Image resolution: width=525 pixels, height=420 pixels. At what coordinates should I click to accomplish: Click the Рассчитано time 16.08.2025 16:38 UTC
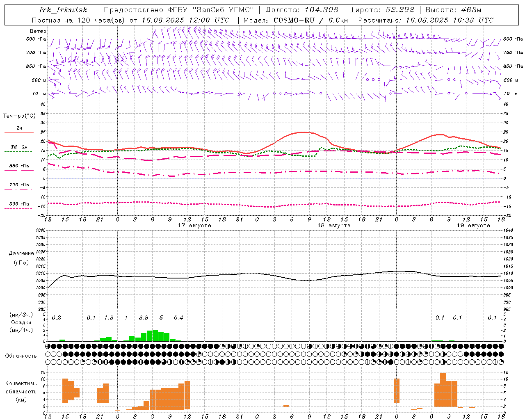450,20
